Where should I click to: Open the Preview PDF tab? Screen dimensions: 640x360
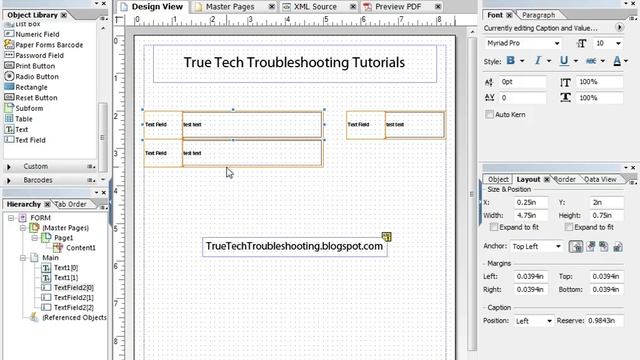tap(398, 7)
